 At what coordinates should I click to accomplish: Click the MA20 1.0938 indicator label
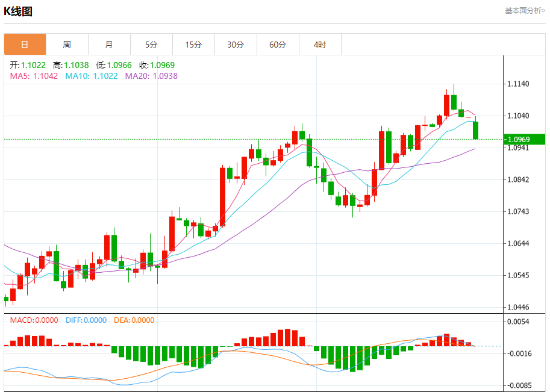151,76
